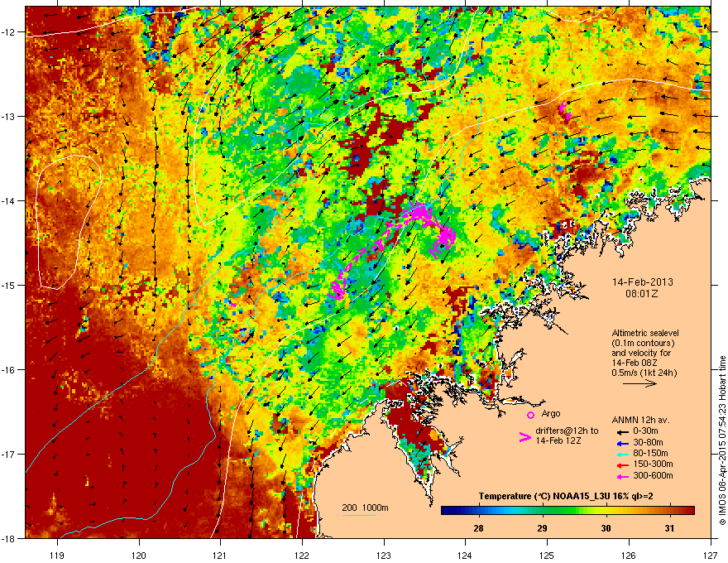The image size is (728, 563).
Task: Click the blue 30-80m ANMN arrow symbol
Action: coord(622,442)
